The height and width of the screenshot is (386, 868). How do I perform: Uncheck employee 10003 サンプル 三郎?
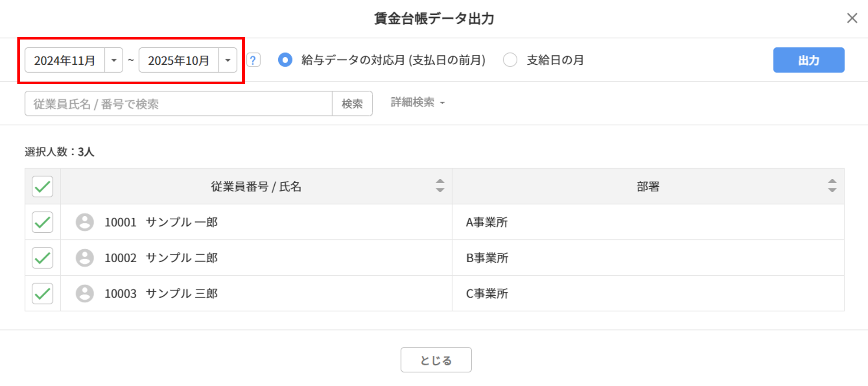43,294
